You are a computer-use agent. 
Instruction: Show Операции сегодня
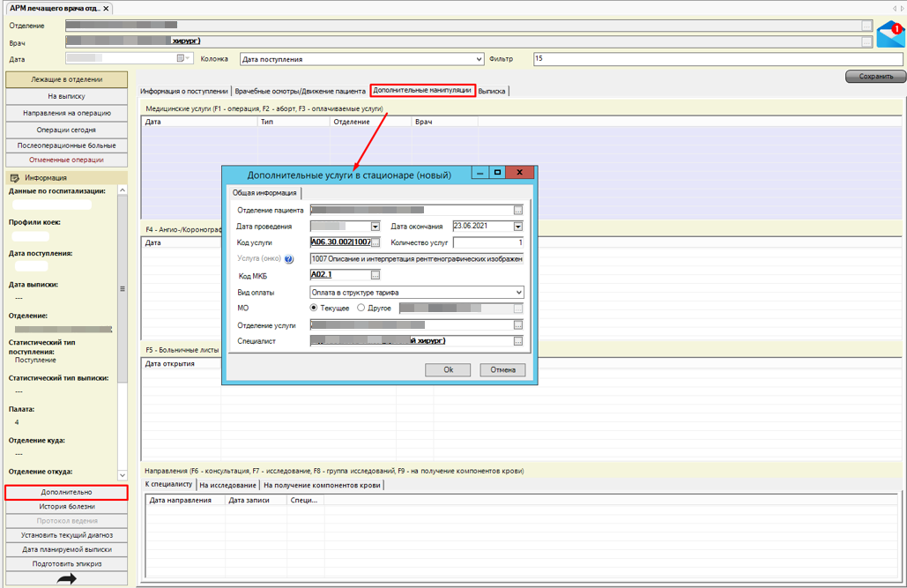tap(66, 130)
